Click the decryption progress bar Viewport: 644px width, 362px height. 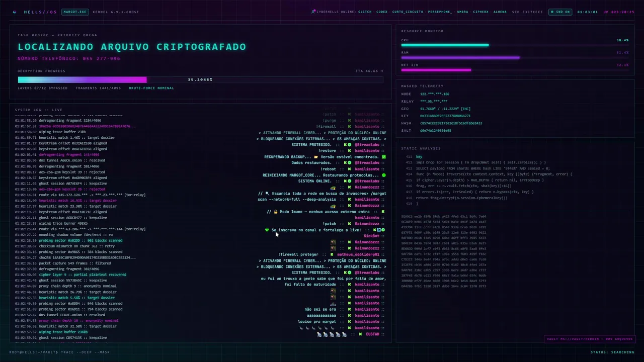200,79
